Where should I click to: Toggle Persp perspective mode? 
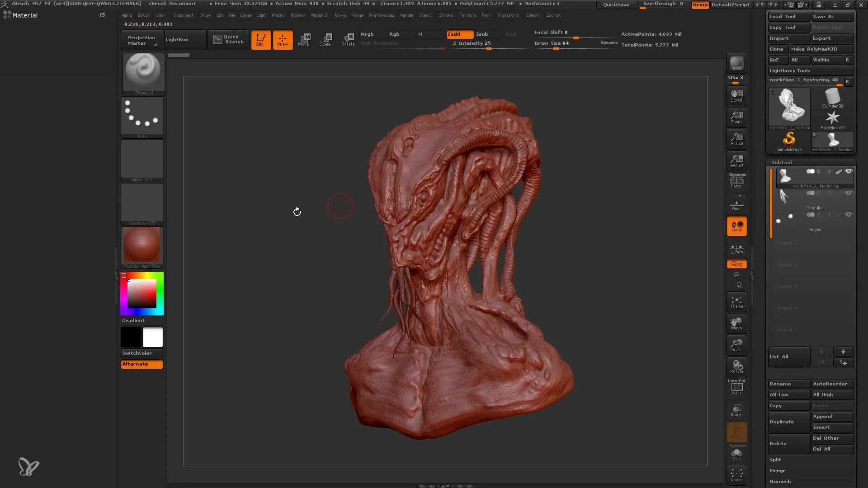[736, 181]
